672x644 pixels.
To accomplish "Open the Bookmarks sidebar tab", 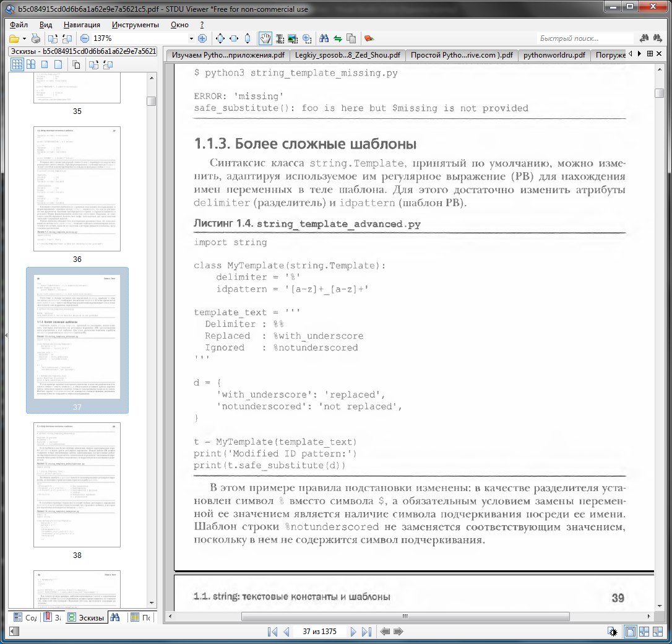I will click(52, 617).
